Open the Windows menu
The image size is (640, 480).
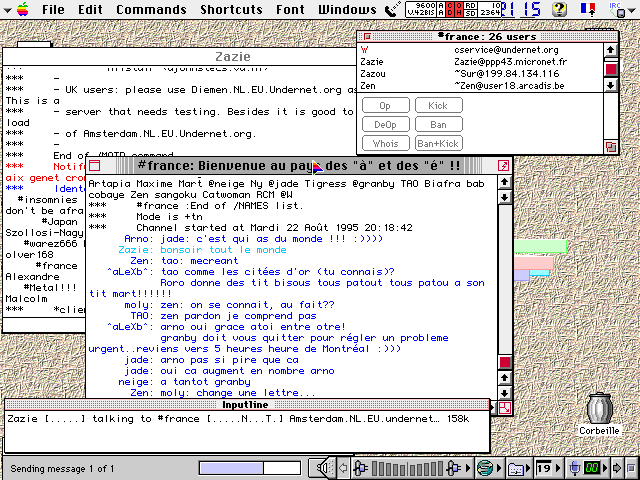tap(347, 9)
